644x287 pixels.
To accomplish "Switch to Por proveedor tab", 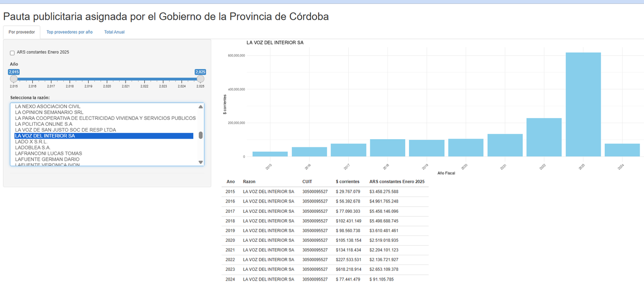I will [22, 32].
